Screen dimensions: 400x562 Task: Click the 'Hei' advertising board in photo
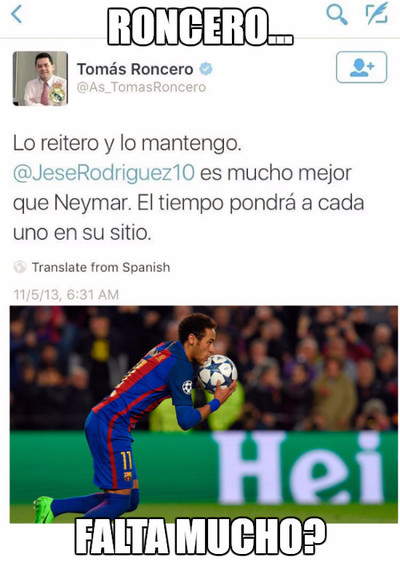pyautogui.click(x=299, y=468)
